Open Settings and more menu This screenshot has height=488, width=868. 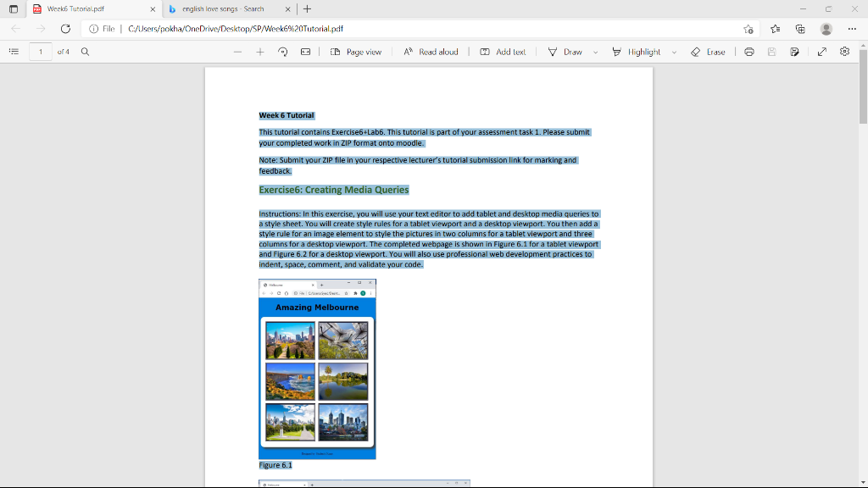pyautogui.click(x=852, y=29)
